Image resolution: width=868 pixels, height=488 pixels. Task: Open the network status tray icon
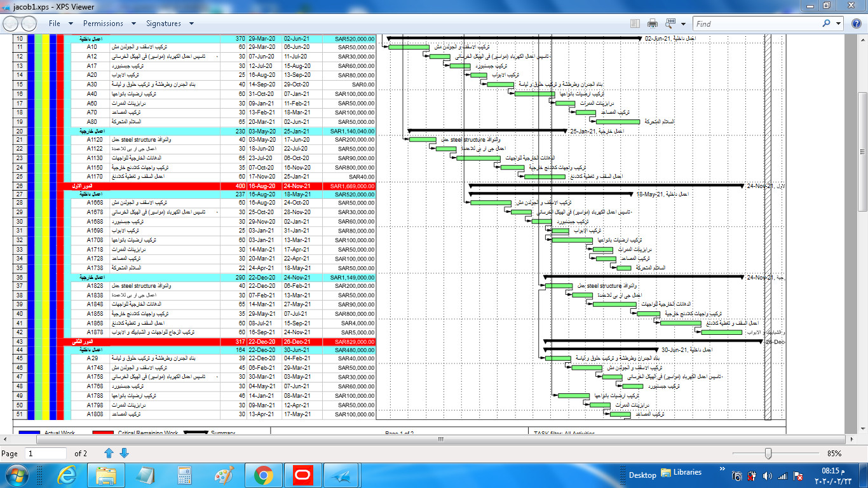pos(782,476)
